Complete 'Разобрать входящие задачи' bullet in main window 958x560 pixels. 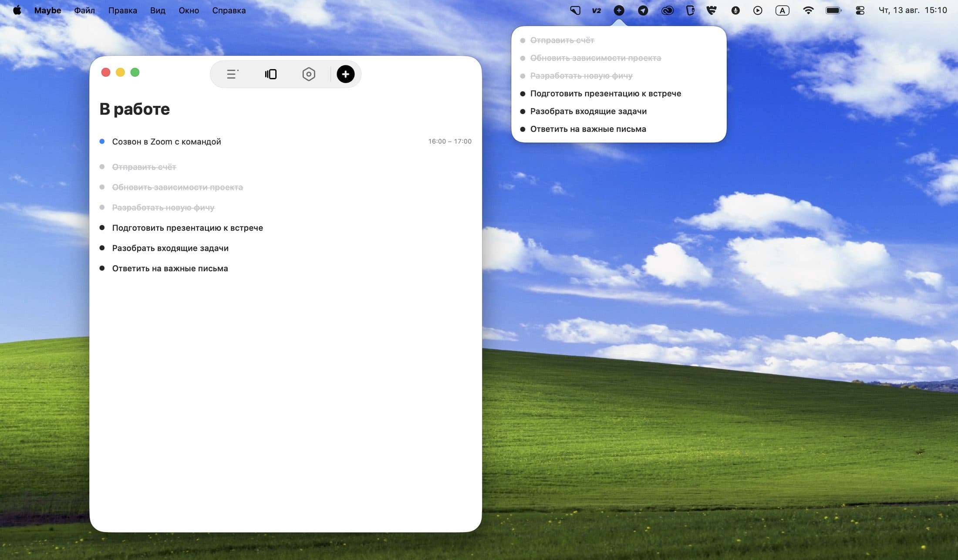(102, 248)
